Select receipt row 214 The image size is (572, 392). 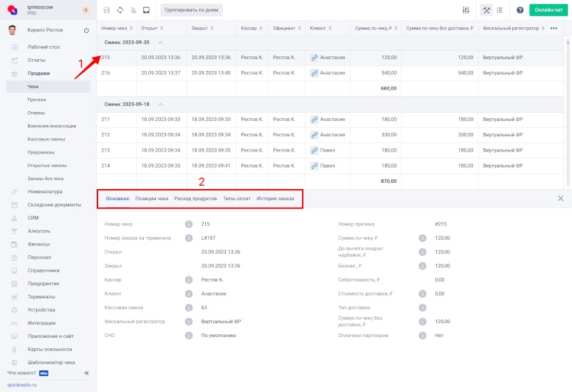(x=330, y=165)
